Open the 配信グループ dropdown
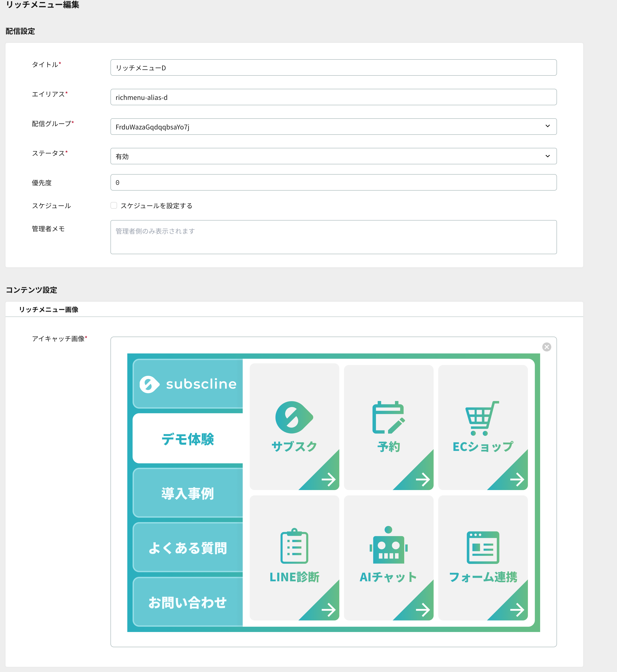The image size is (617, 672). point(334,127)
